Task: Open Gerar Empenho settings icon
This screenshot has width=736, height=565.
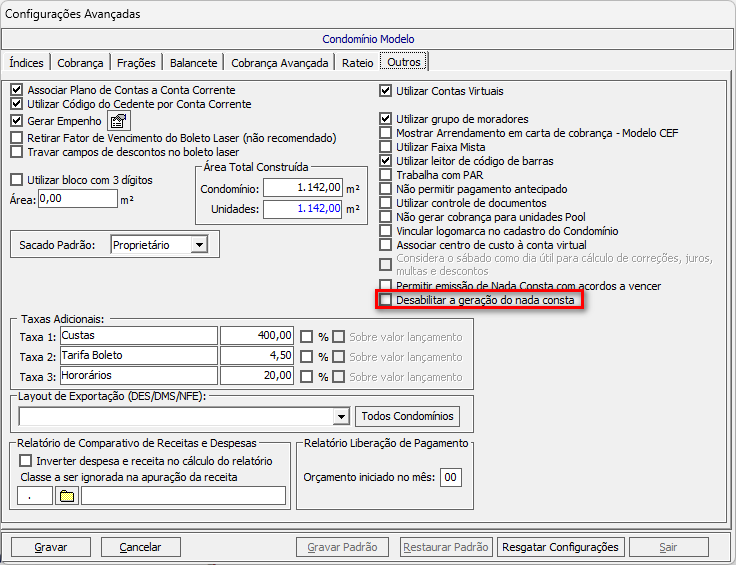Action: point(119,121)
